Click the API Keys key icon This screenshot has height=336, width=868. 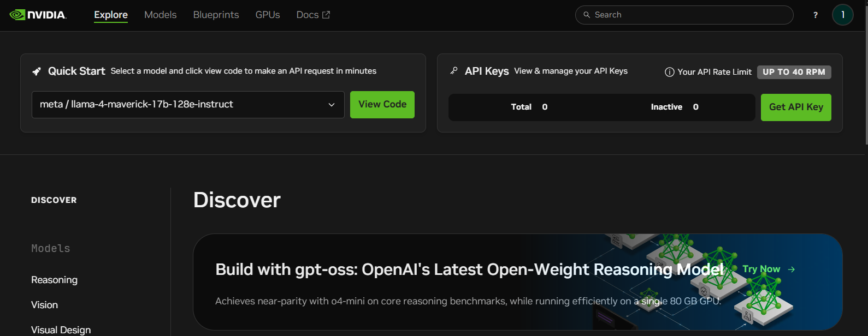click(454, 71)
